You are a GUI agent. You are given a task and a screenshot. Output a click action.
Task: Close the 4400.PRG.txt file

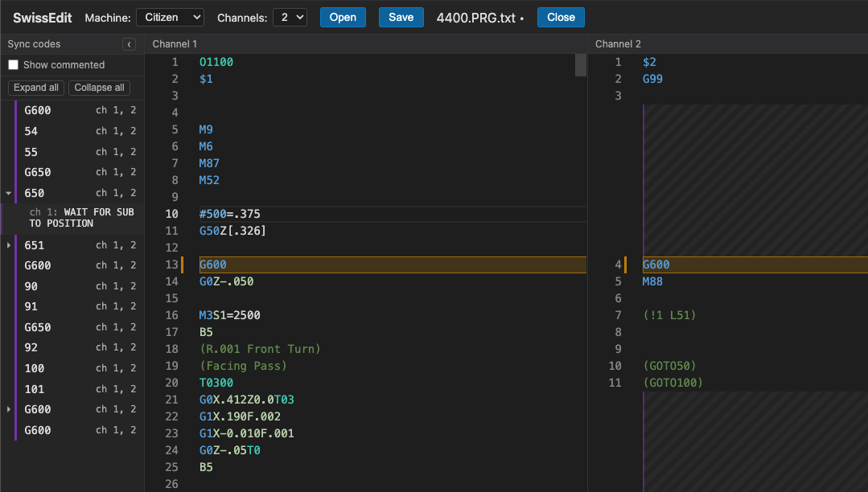tap(561, 17)
